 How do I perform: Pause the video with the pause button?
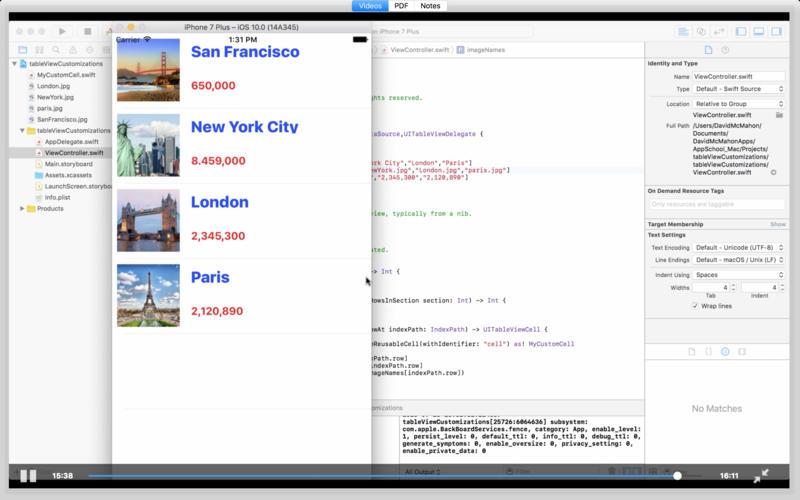click(28, 476)
